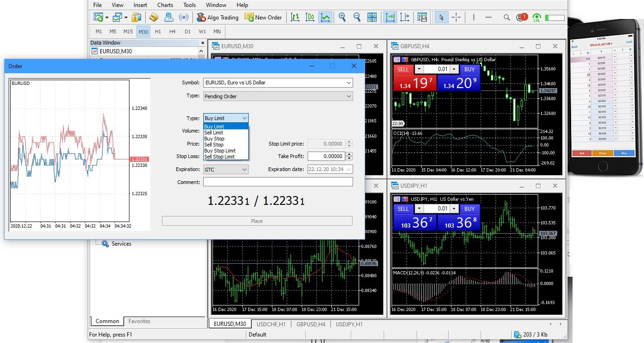The image size is (644, 343).
Task: Switch chart to candlesticks view
Action: pos(310,17)
